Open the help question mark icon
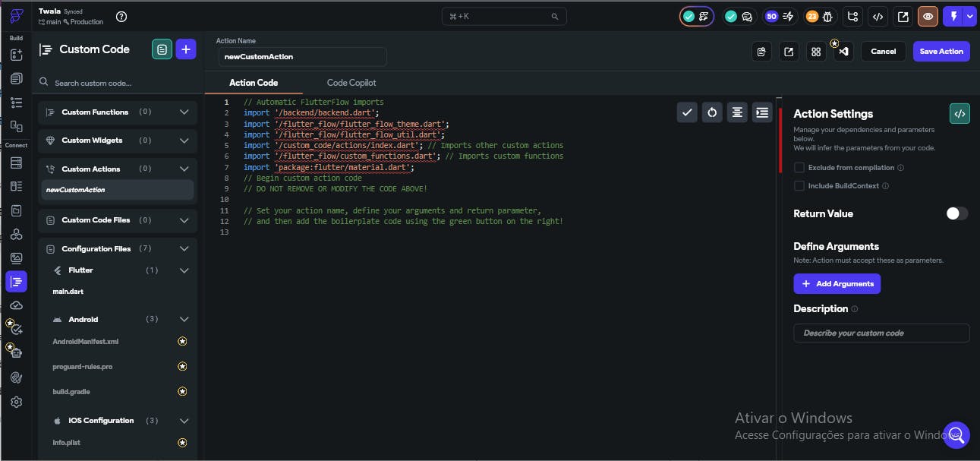The image size is (980, 461). [121, 17]
